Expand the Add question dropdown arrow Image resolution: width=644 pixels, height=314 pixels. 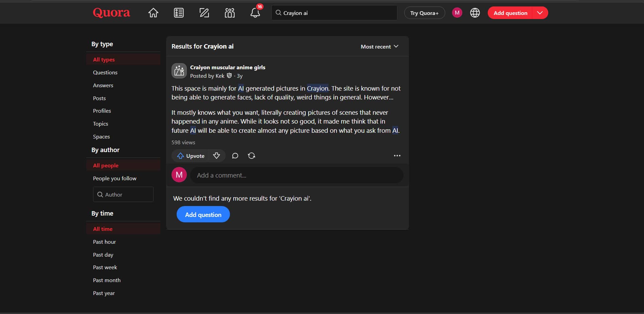coord(540,13)
